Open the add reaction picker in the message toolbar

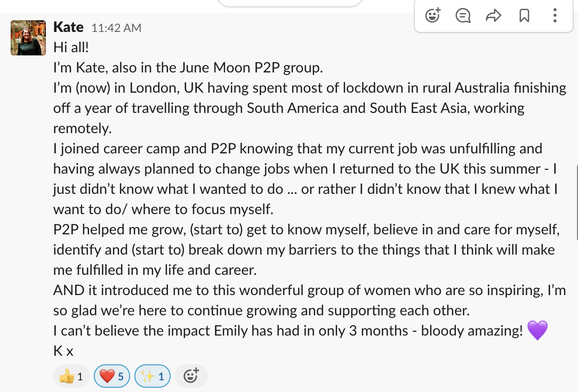[433, 15]
